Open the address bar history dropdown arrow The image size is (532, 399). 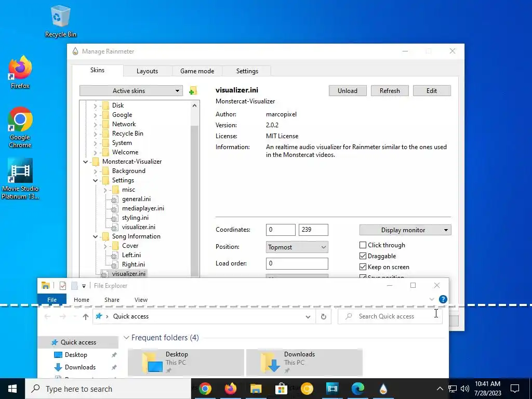tap(308, 316)
